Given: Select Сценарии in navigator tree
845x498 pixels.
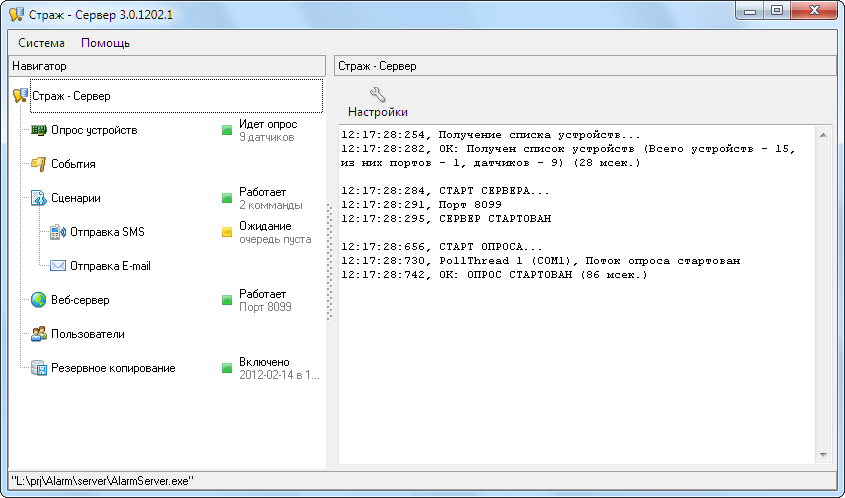Looking at the screenshot, I should (76, 198).
